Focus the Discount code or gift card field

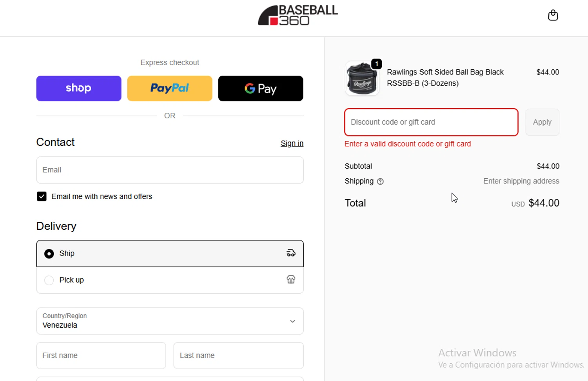[431, 122]
